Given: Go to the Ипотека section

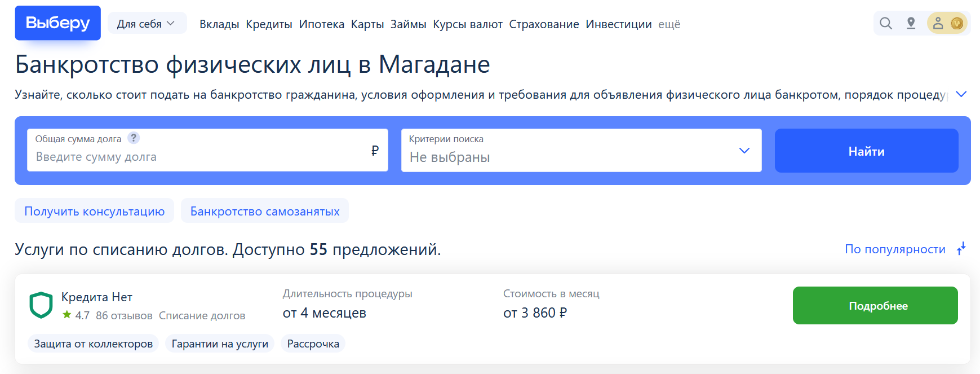Looking at the screenshot, I should click(321, 24).
